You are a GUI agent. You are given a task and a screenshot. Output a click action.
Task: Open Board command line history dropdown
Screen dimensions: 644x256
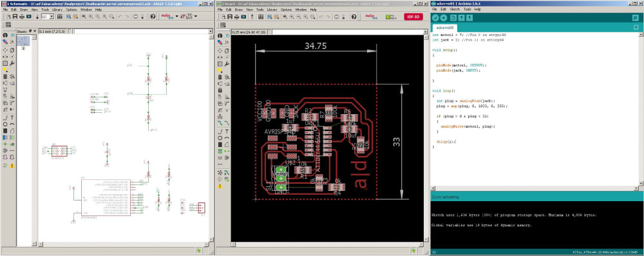[426, 32]
